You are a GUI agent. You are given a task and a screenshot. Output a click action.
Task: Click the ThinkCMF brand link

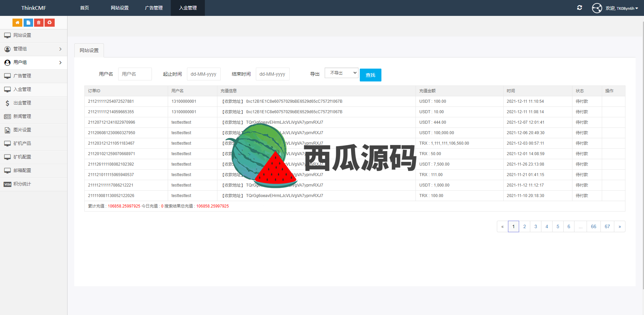coord(34,8)
